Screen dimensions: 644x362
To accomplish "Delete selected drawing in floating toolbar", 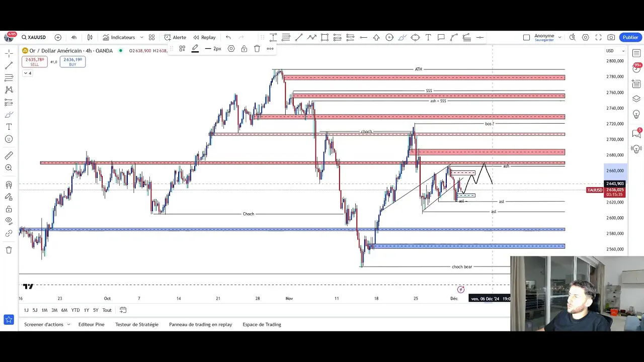I will tap(257, 49).
